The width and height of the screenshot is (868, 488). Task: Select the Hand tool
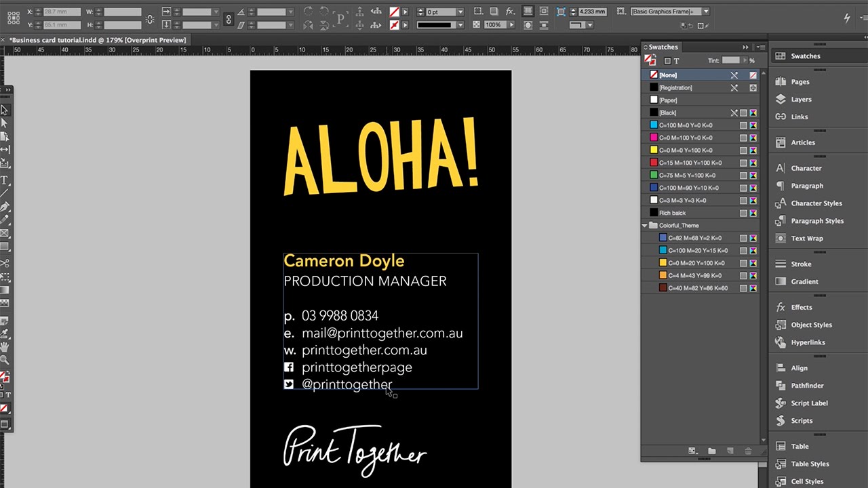tap(4, 347)
